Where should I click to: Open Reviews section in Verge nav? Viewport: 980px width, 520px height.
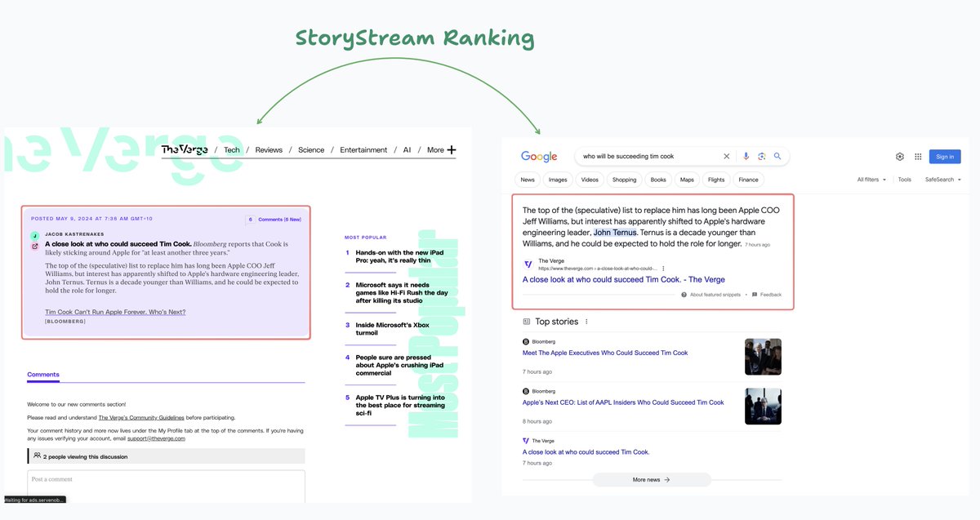(x=269, y=150)
